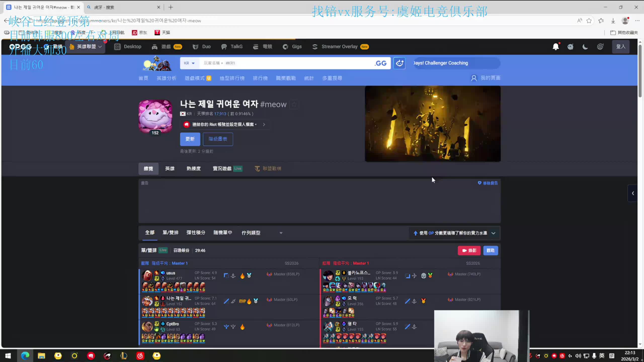Screen dimensions: 644x362
Task: Expand the OP score info chevron
Action: (x=493, y=233)
